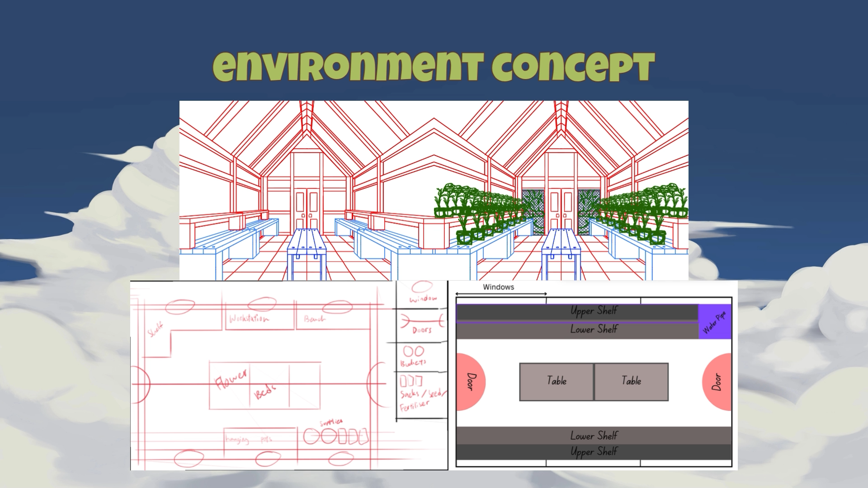The height and width of the screenshot is (488, 868).
Task: Click the handwritten 'Shelf' label in the sketch
Action: (x=156, y=330)
